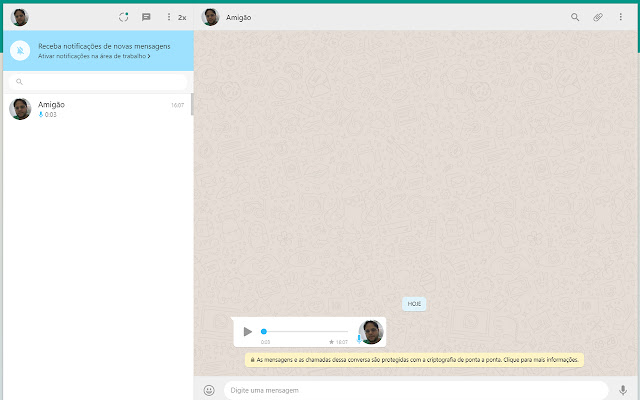The height and width of the screenshot is (400, 640).
Task: Open the conversation options menu
Action: tap(620, 17)
